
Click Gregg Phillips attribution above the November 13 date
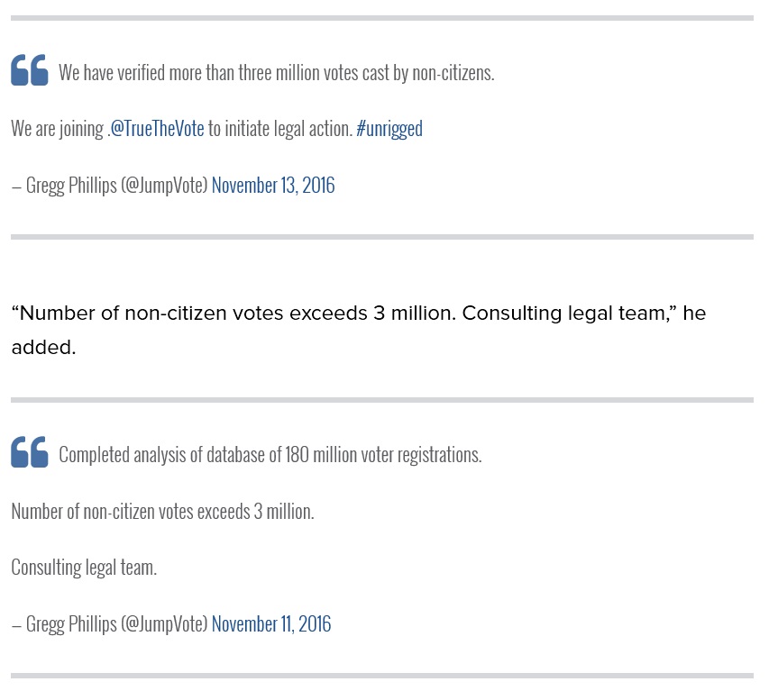[110, 186]
